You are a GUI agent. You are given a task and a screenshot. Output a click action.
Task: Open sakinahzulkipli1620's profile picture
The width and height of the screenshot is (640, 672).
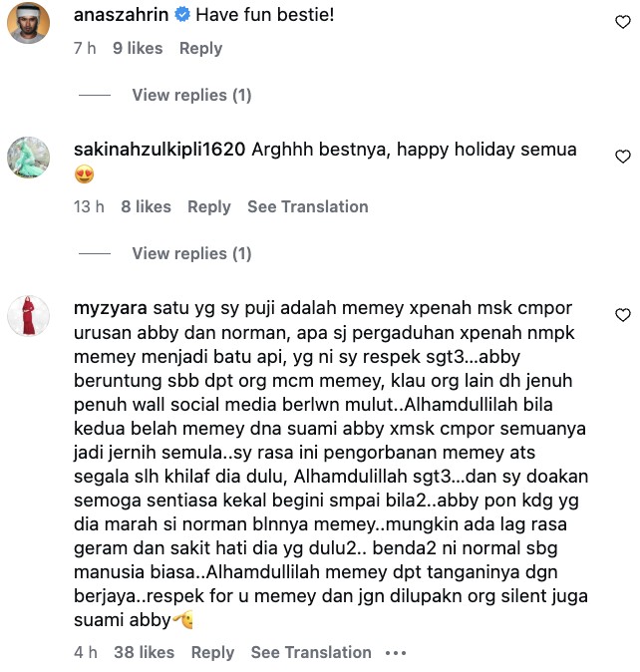pos(28,158)
